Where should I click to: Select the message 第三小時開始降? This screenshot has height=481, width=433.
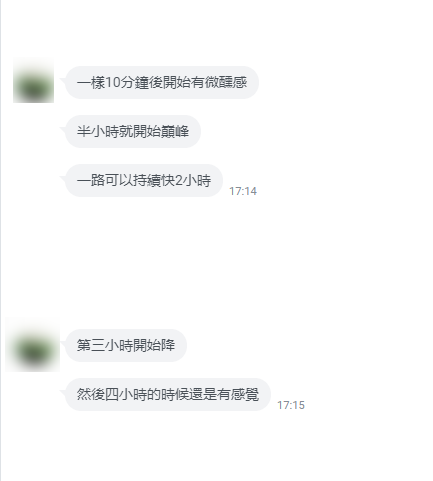(x=126, y=345)
